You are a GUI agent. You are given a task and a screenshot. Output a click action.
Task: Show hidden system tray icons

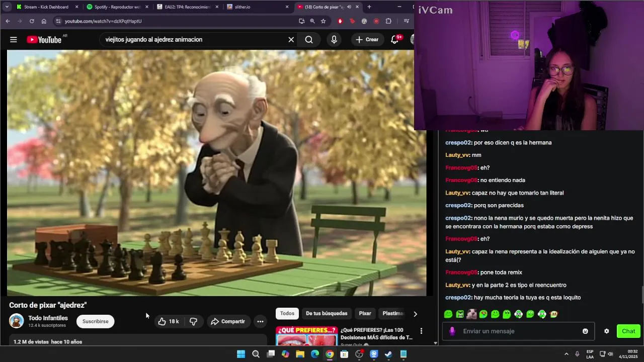[x=566, y=354]
